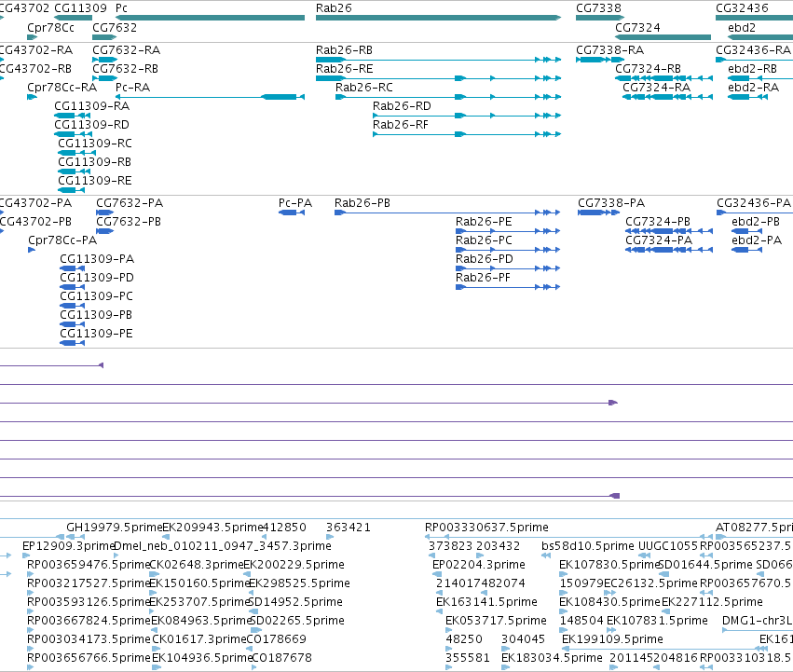Select the Cpr78Cc-RA transcript label
The width and height of the screenshot is (793, 672).
62,88
